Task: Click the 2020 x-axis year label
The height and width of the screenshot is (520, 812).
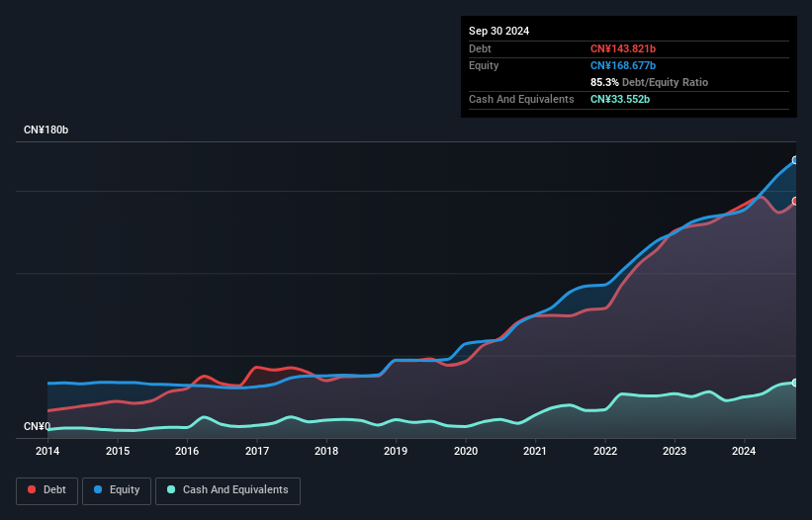Action: coord(466,451)
